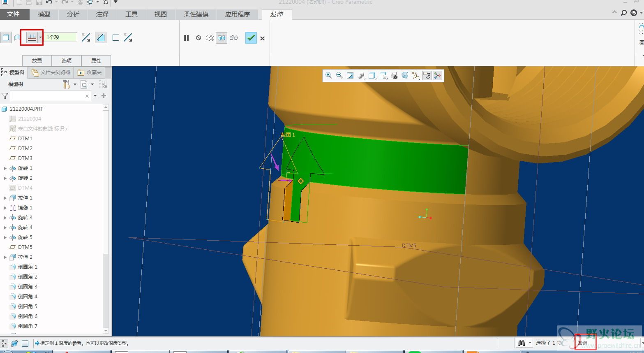Switch to the 工具 ribbon tab
This screenshot has height=353, width=644.
click(x=132, y=14)
